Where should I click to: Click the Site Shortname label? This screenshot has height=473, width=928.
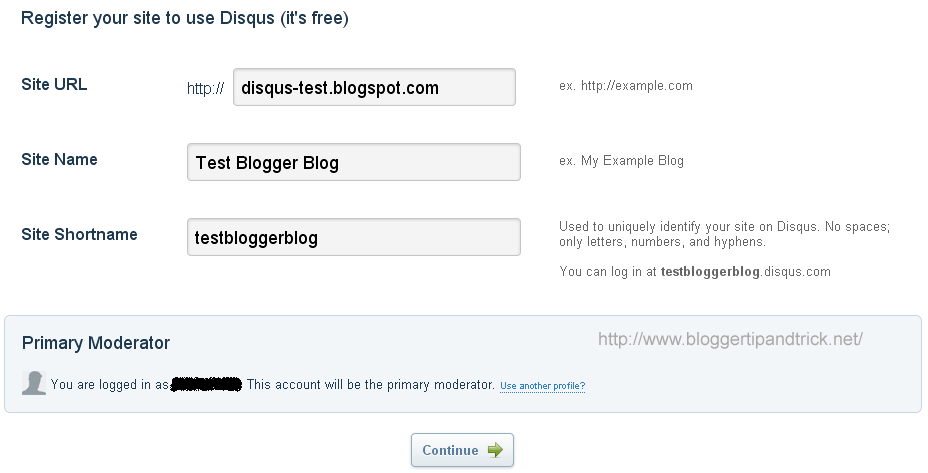[x=79, y=234]
